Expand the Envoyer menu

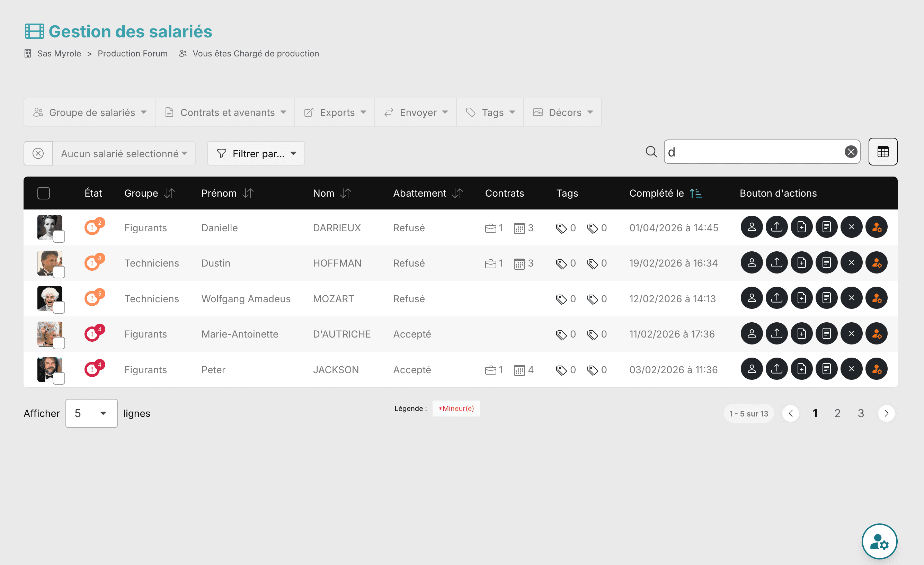(x=416, y=113)
